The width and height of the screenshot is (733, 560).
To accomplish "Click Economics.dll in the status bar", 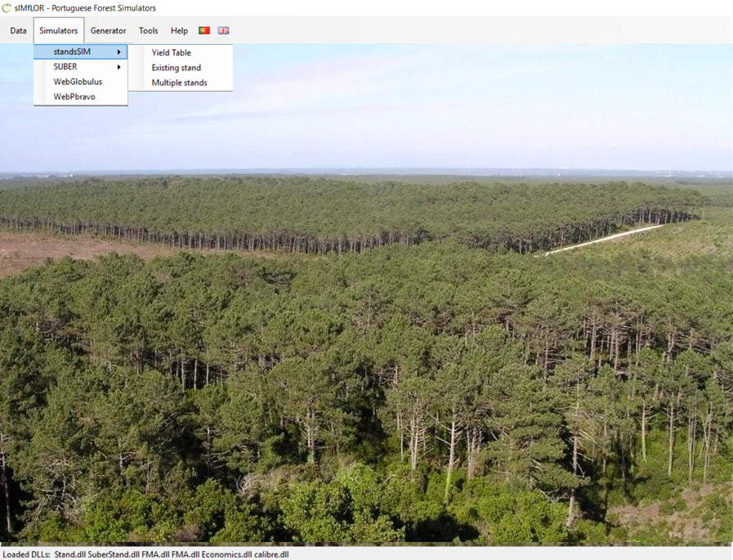I will click(x=226, y=555).
